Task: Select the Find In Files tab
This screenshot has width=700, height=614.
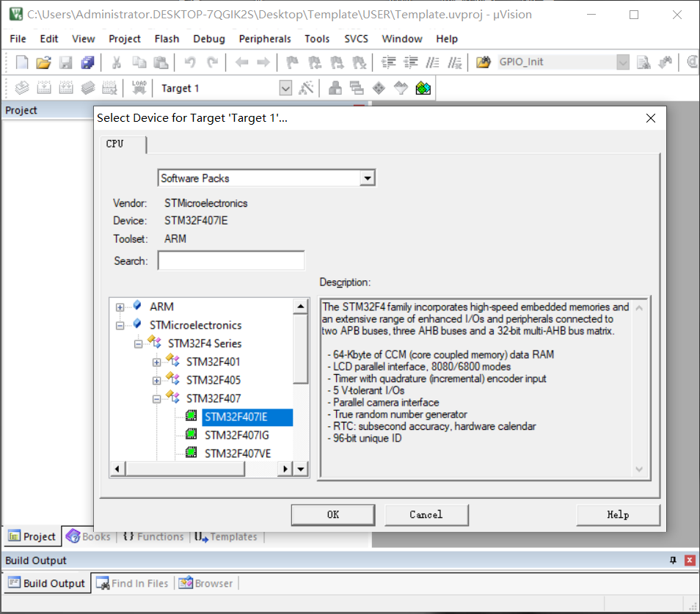Action: point(133,583)
